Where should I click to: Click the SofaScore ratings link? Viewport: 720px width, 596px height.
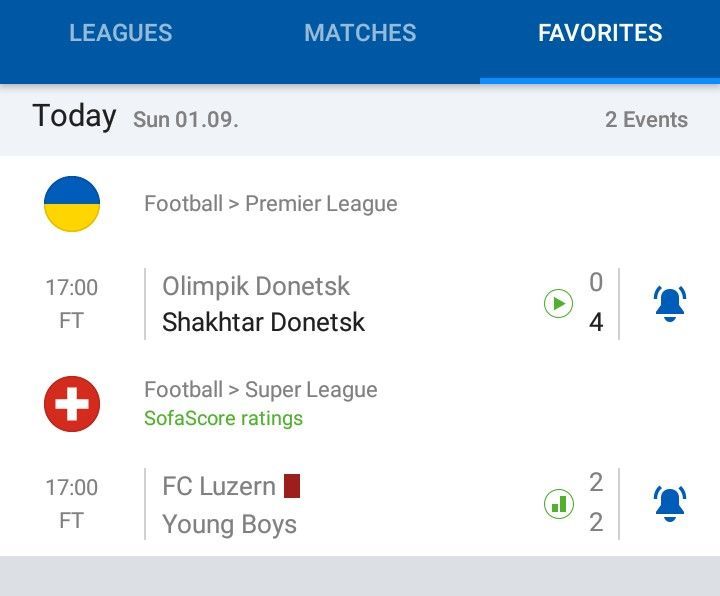[x=223, y=418]
